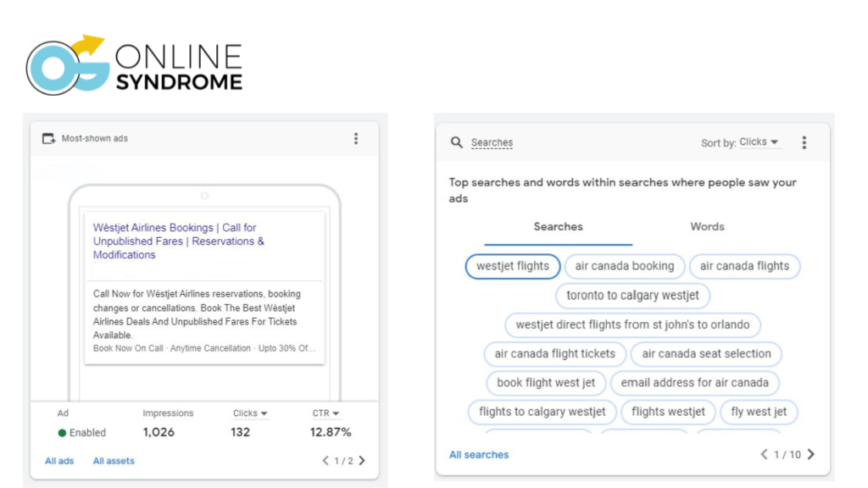Open the All assets link
The width and height of the screenshot is (868, 488).
coord(114,461)
